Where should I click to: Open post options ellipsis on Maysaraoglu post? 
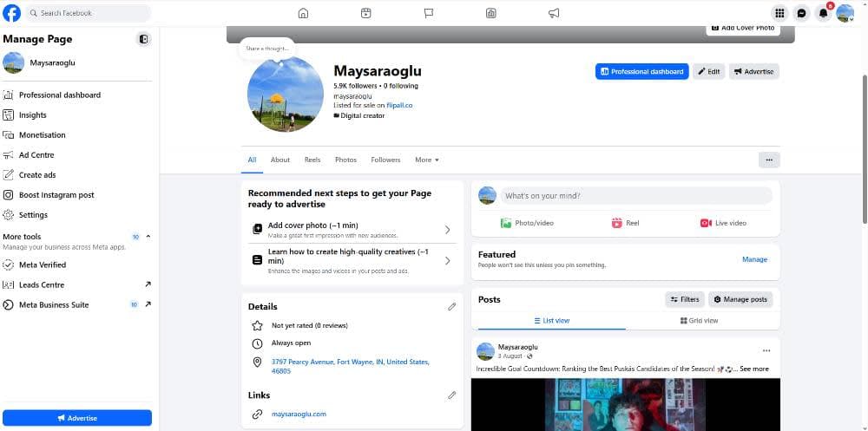(766, 350)
